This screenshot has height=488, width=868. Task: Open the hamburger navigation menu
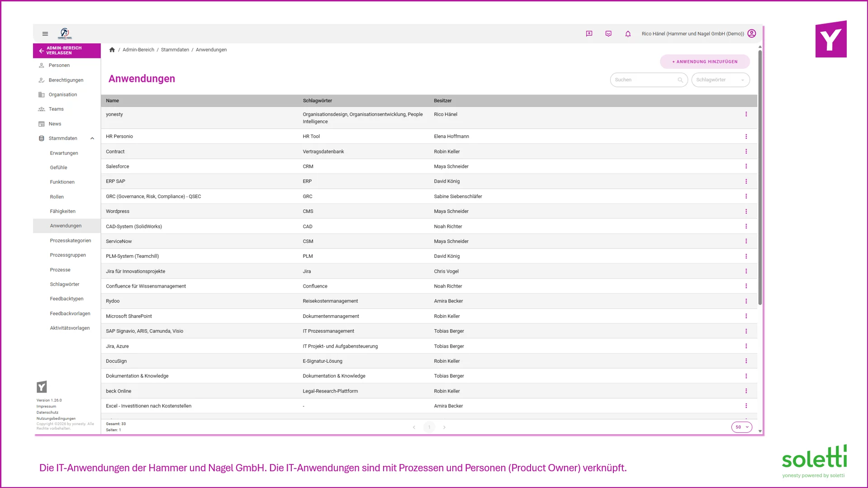pyautogui.click(x=45, y=33)
